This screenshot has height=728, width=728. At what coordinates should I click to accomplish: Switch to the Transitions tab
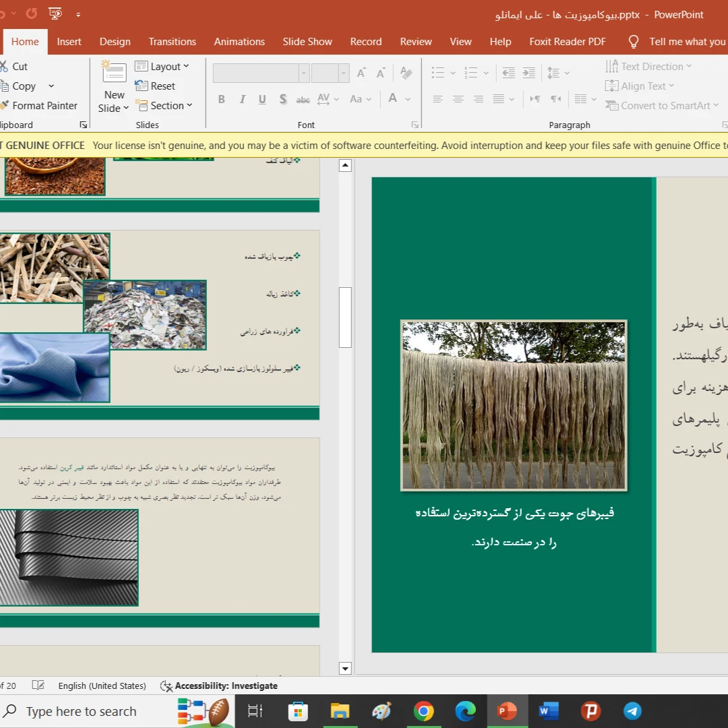tap(172, 42)
